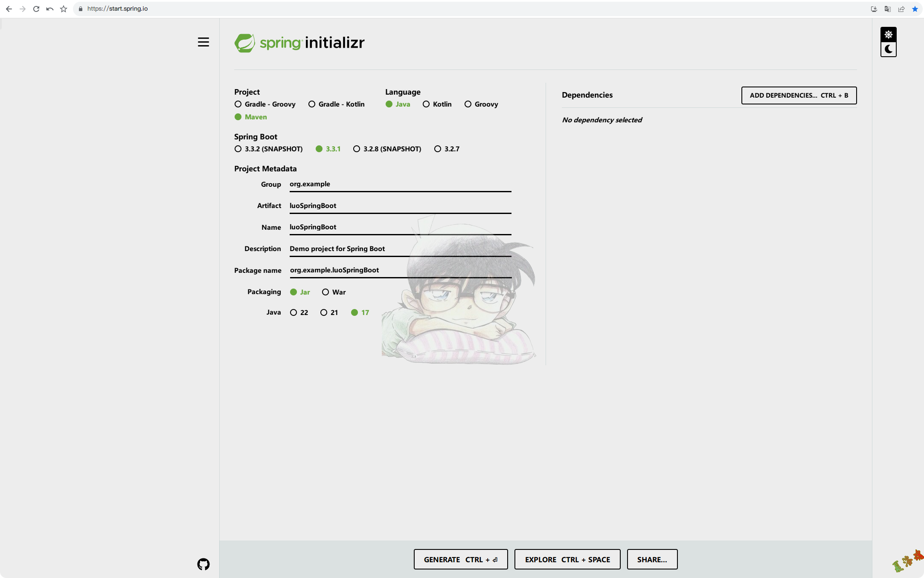Click the translate page icon
Viewport: 924px width, 578px height.
point(888,9)
